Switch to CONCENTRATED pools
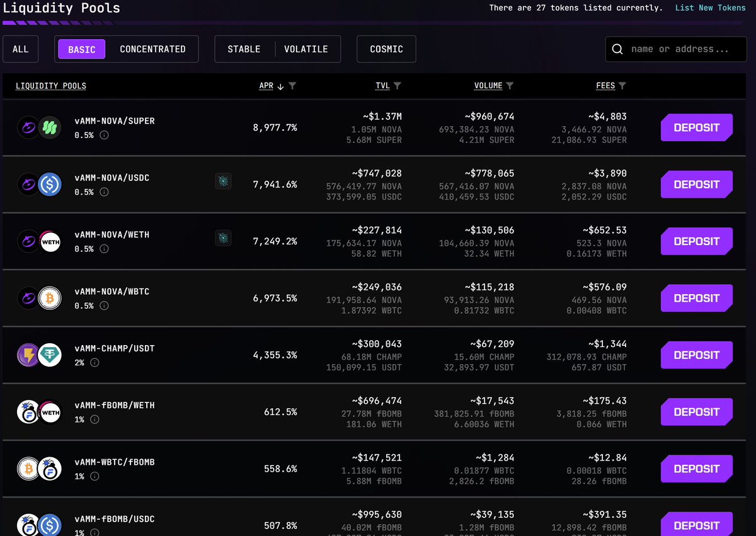Viewport: 756px width, 536px height. [152, 49]
